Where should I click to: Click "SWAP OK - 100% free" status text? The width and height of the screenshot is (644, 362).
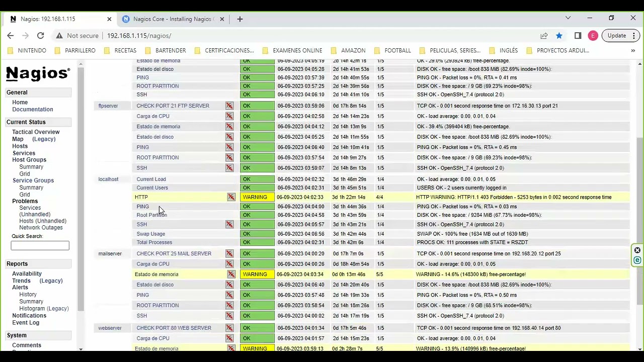pos(472,234)
